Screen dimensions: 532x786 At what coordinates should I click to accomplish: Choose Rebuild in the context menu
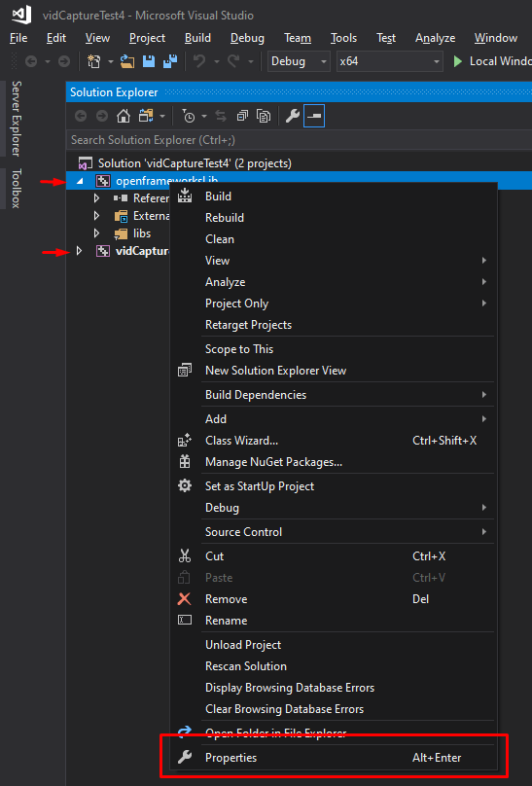(x=334, y=218)
